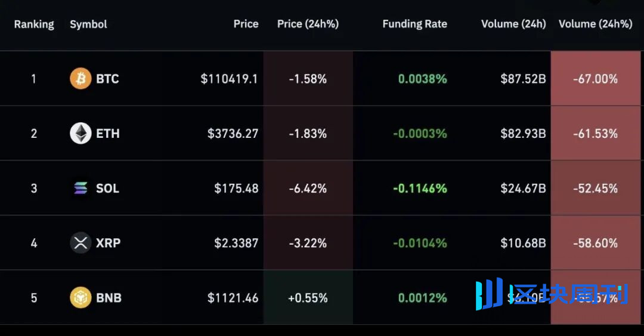Screen dimensions: 644x336
Task: Click the BNB coin icon
Action: [80, 298]
